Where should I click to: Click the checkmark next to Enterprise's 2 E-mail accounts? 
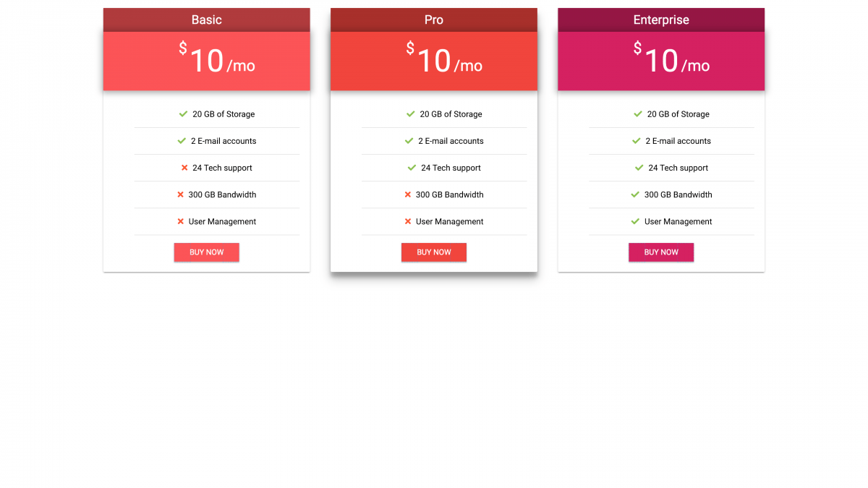pyautogui.click(x=636, y=141)
